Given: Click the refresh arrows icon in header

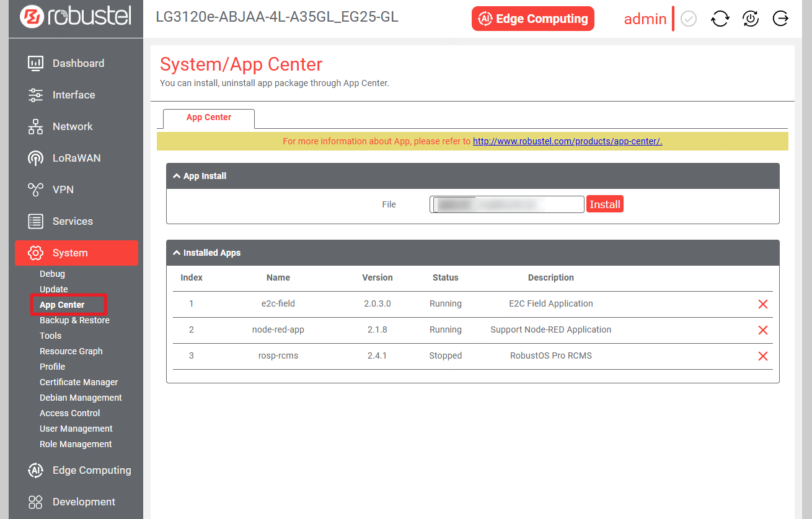Looking at the screenshot, I should click(x=720, y=19).
